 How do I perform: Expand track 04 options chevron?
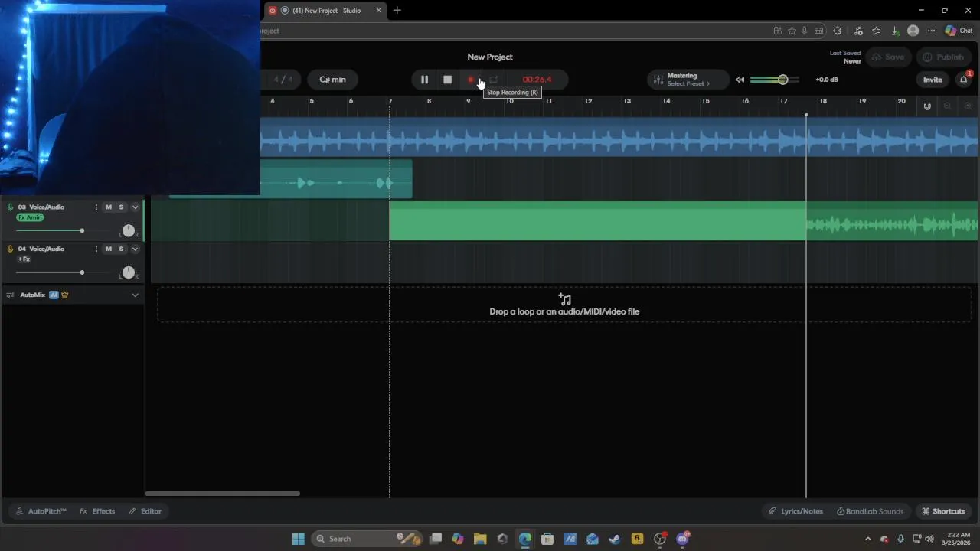[x=136, y=249]
